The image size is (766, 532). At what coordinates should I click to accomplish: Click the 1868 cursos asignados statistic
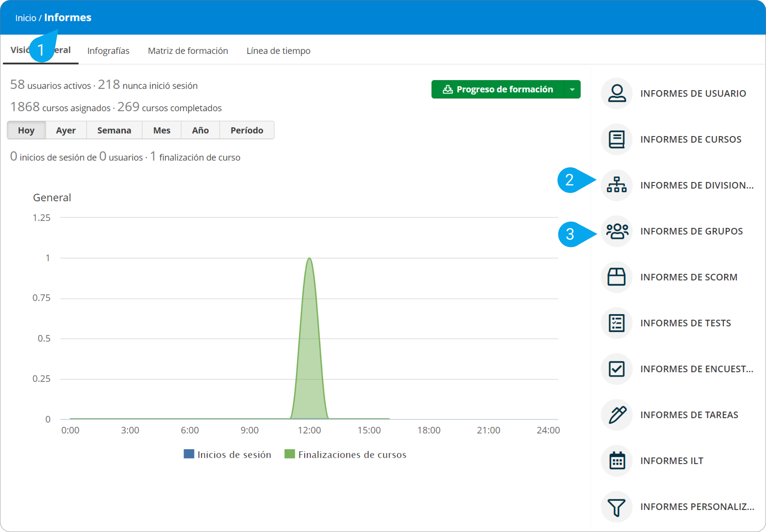[x=60, y=107]
